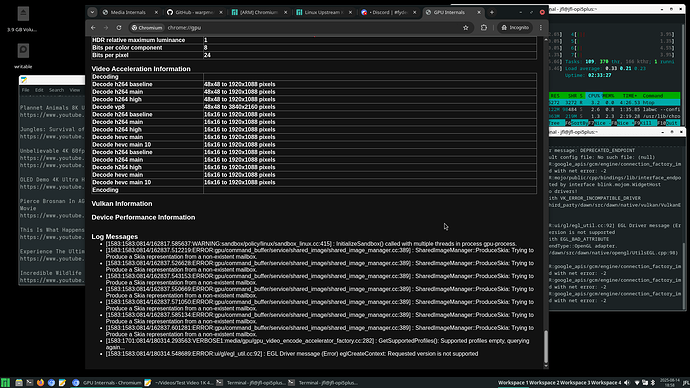Click the Decode vp8 row label
Screen dimensions: 690x388
coord(108,107)
